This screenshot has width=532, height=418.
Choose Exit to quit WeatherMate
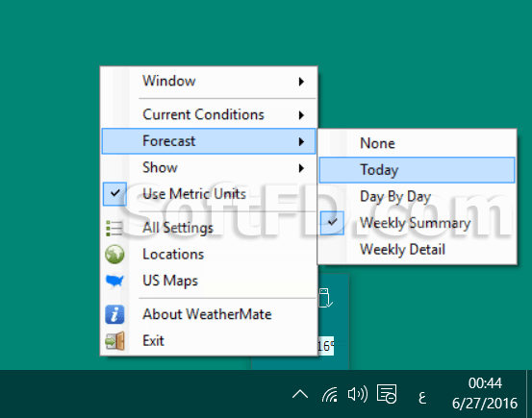pos(209,341)
